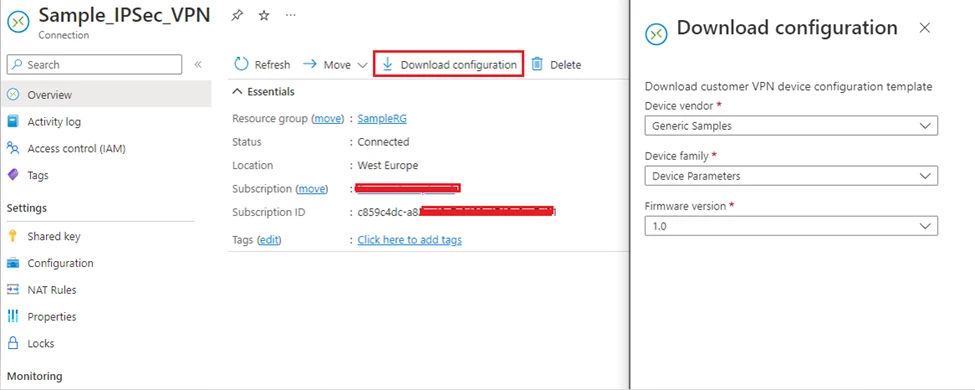Click the Activity log book icon
This screenshot has width=975, height=390.
13,122
